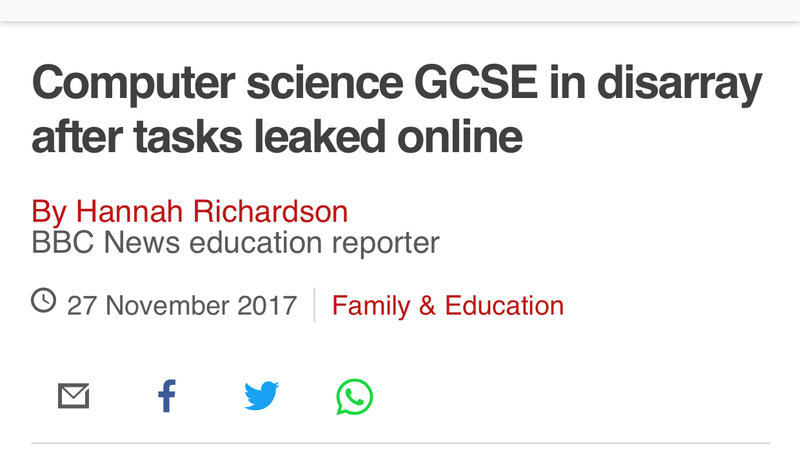Open the Family & Education section link
800x450 pixels.
tap(447, 305)
